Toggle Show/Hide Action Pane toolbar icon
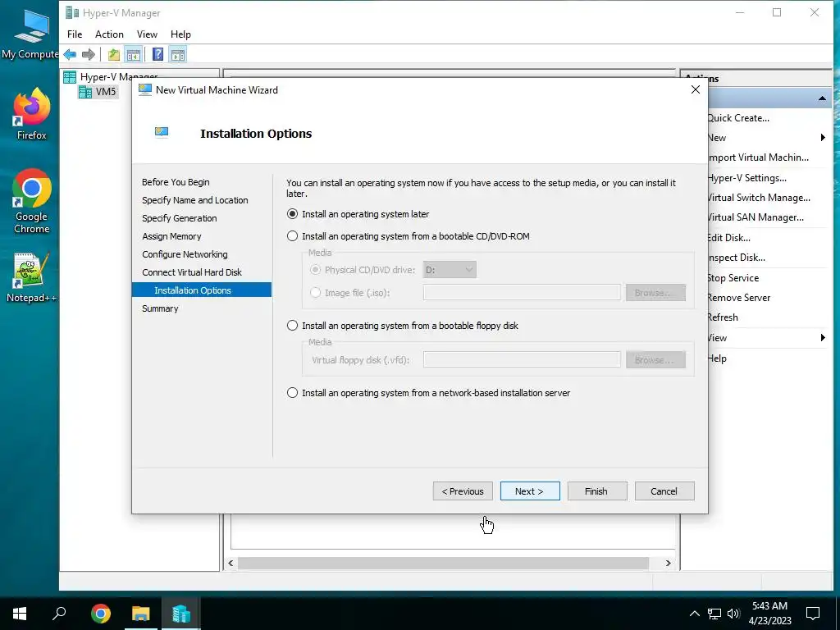The width and height of the screenshot is (840, 630). (x=178, y=54)
